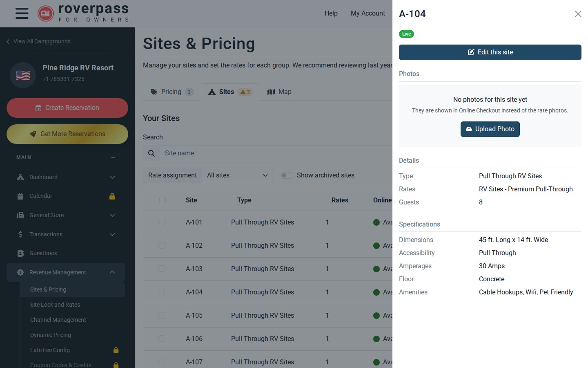
Task: Collapse the MAIN sidebar group
Action: pyautogui.click(x=113, y=157)
